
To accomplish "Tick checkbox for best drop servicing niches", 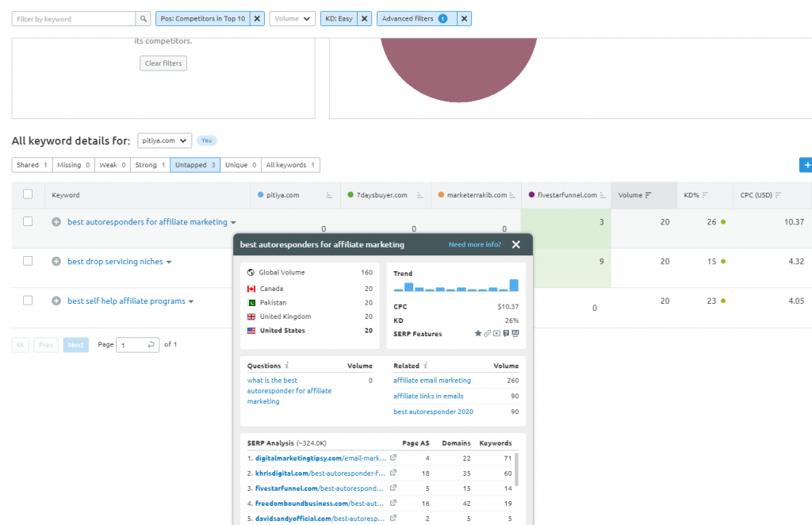I will pyautogui.click(x=28, y=261).
